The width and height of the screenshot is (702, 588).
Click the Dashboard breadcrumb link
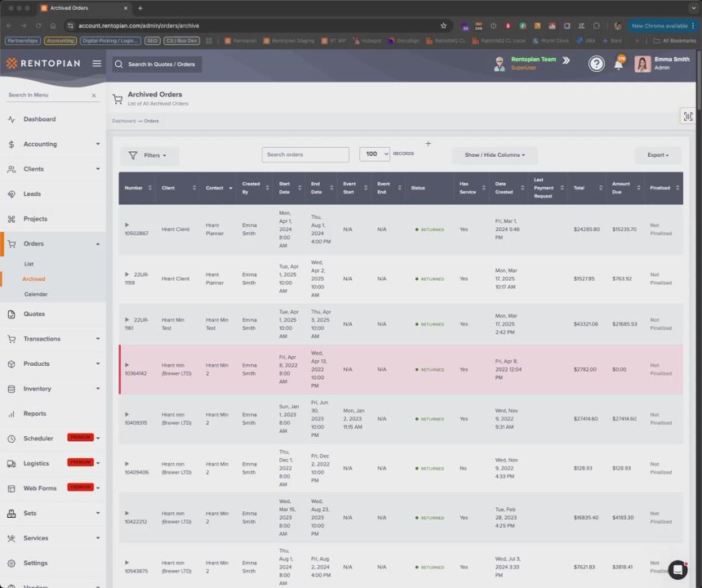coord(123,121)
